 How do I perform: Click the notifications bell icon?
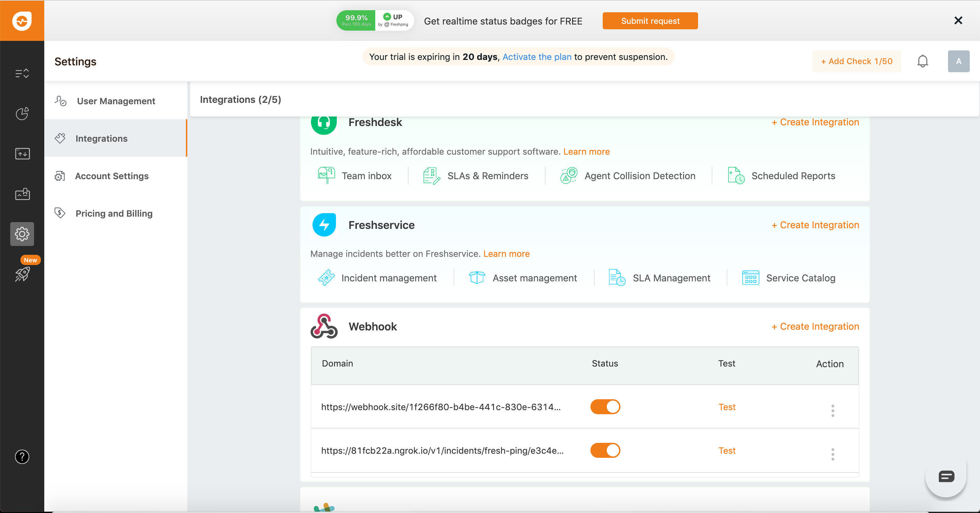click(922, 61)
